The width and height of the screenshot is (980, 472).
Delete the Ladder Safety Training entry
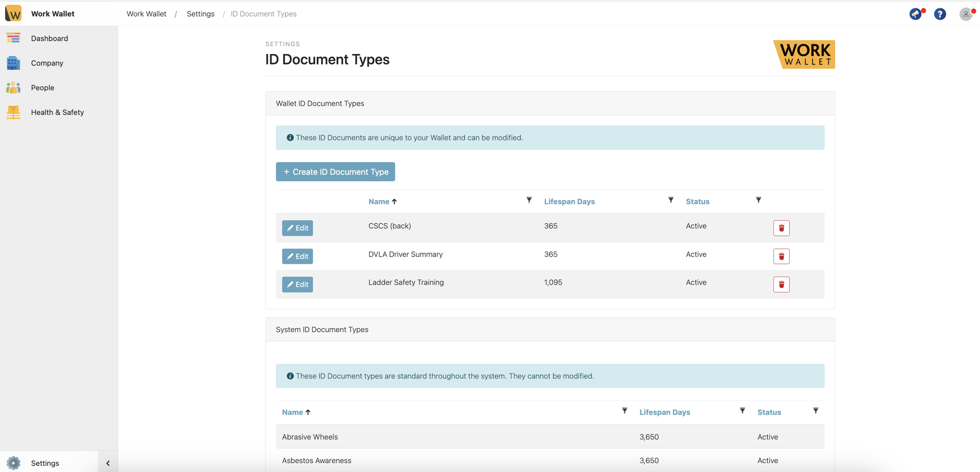pyautogui.click(x=781, y=284)
